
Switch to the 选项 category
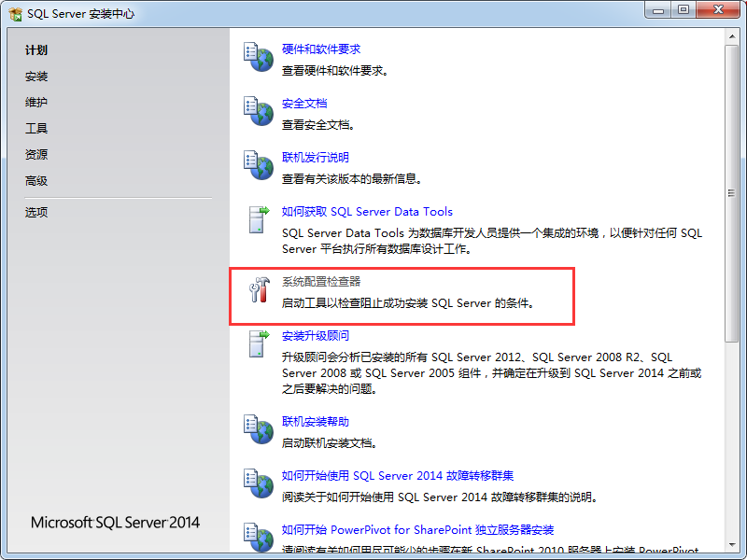36,212
